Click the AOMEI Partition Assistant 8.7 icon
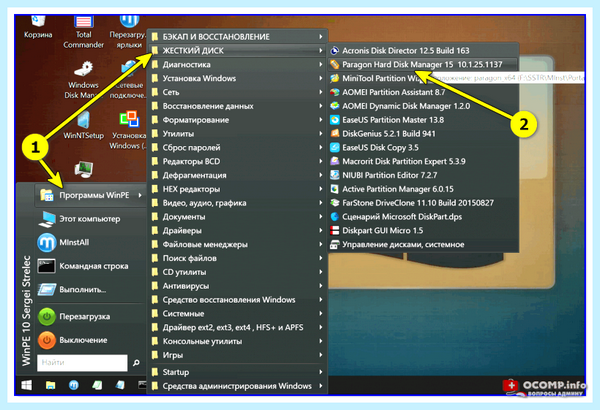Viewport: 600px width, 410px height. pyautogui.click(x=335, y=92)
